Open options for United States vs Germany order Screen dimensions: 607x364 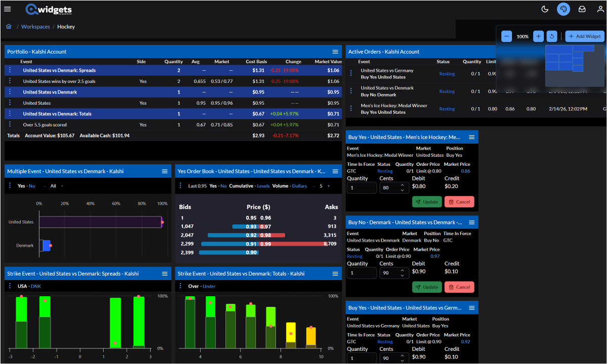coord(351,74)
